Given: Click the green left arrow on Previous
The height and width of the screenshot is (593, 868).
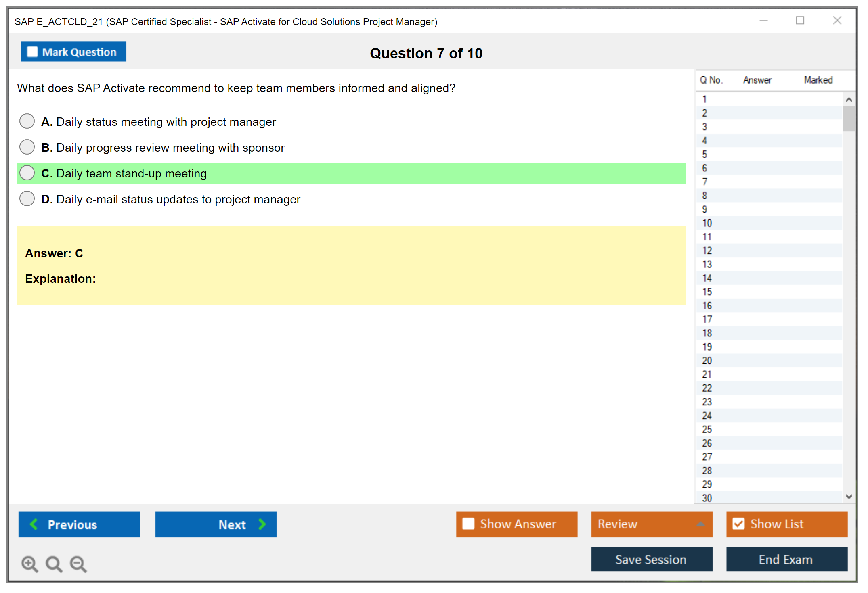Looking at the screenshot, I should pyautogui.click(x=34, y=524).
